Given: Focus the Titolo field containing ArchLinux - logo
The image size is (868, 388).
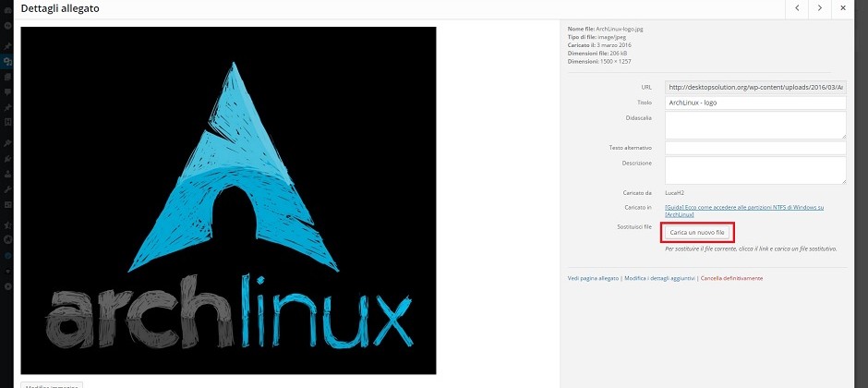Looking at the screenshot, I should tap(755, 103).
